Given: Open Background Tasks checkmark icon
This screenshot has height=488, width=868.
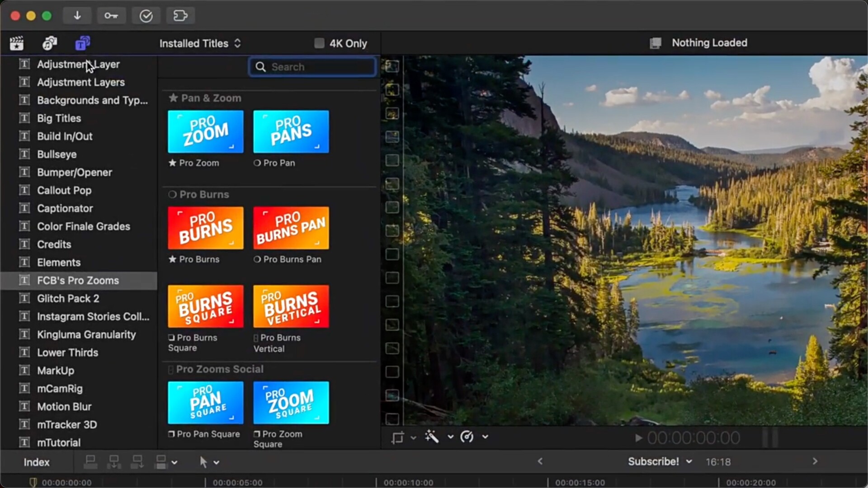Looking at the screenshot, I should 146,16.
